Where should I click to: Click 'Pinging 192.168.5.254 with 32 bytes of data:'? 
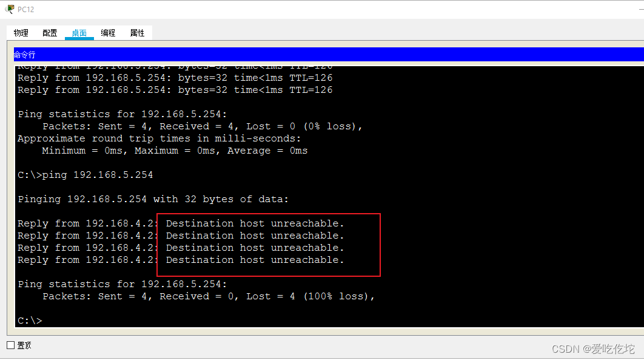[x=153, y=199]
